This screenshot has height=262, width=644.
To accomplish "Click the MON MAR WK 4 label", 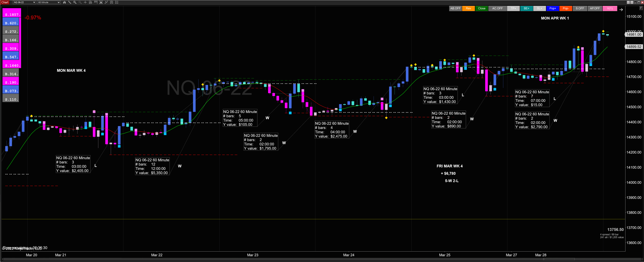I will pos(71,71).
